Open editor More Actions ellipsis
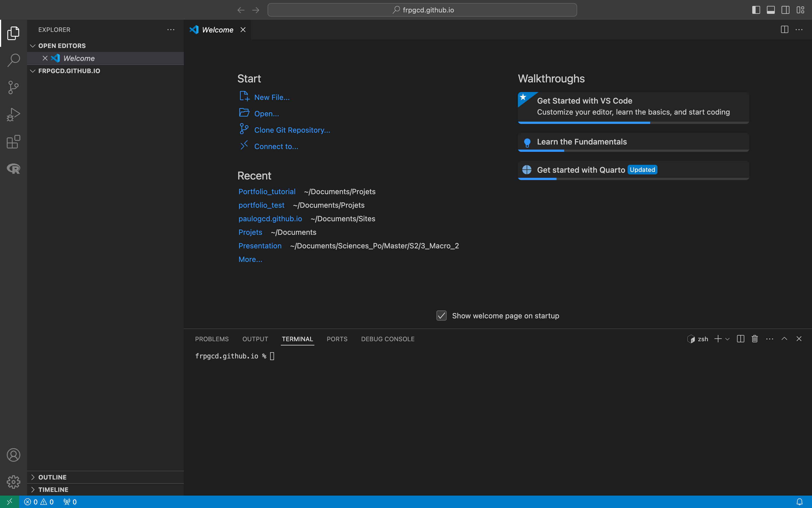Screen dimensions: 812x508 click(x=799, y=30)
